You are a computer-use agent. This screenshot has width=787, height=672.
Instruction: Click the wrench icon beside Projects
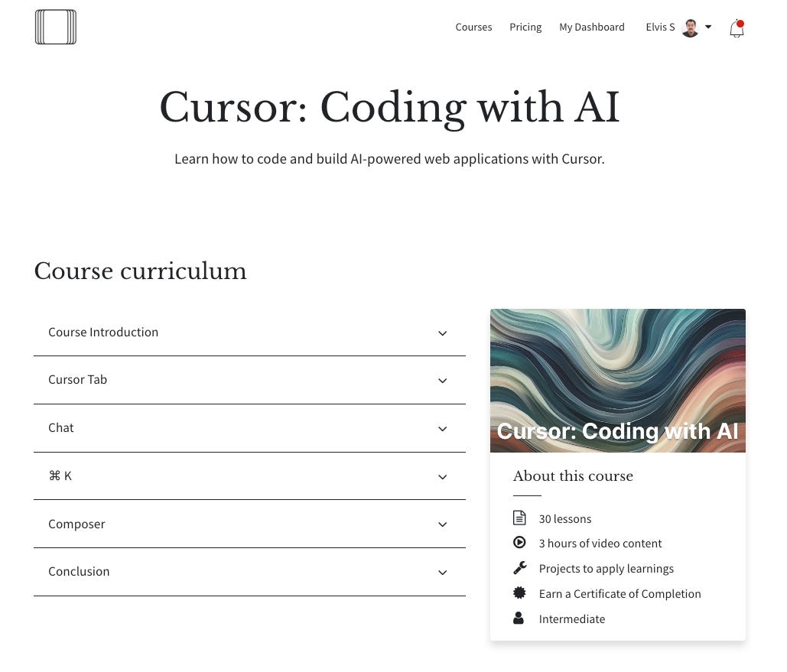(519, 567)
